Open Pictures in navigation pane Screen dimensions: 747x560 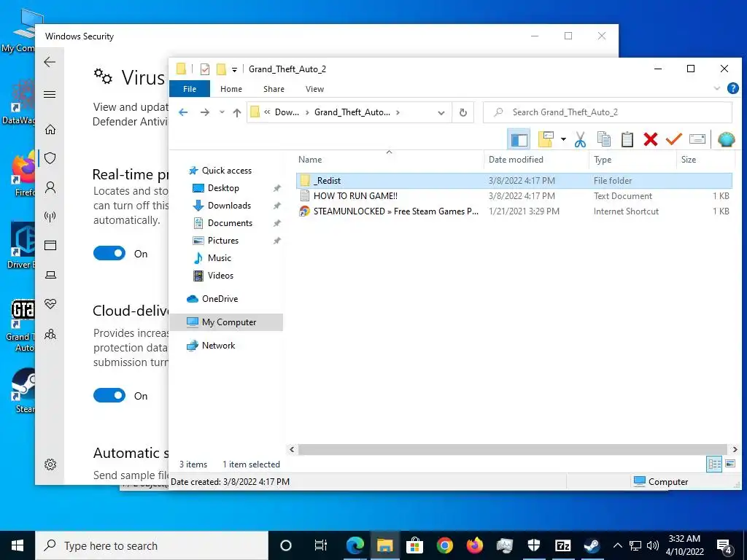coord(223,241)
